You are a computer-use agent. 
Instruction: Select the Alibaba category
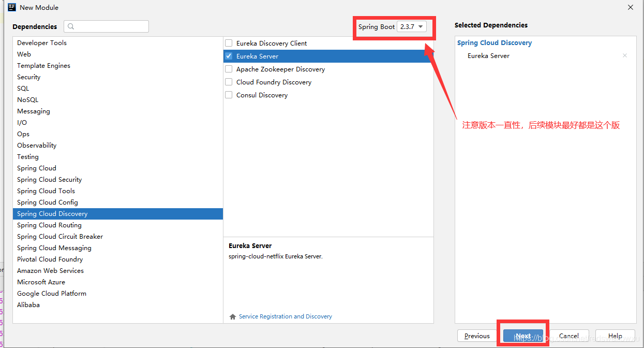point(118,305)
